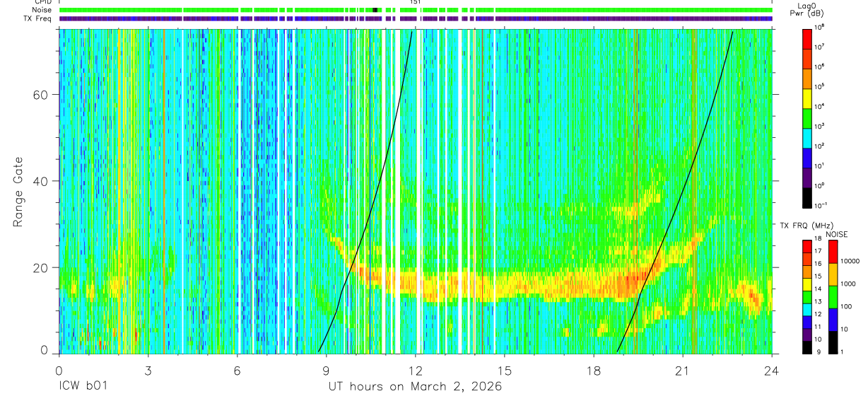Click the 'Range Gate' y-axis title
The width and height of the screenshot is (868, 401).
coord(17,191)
